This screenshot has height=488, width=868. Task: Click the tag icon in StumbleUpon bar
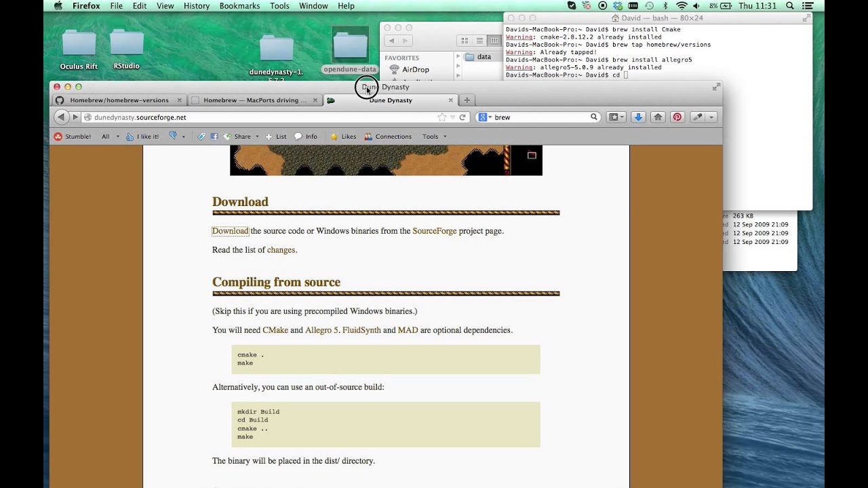click(201, 136)
